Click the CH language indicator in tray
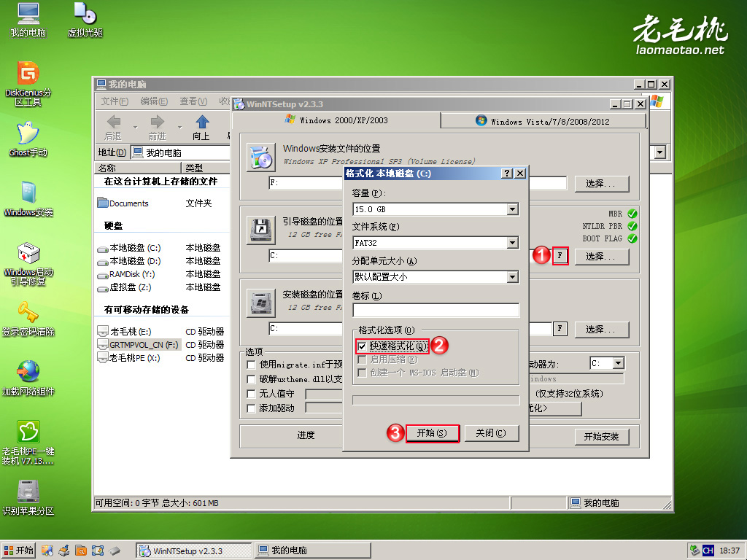 click(708, 551)
